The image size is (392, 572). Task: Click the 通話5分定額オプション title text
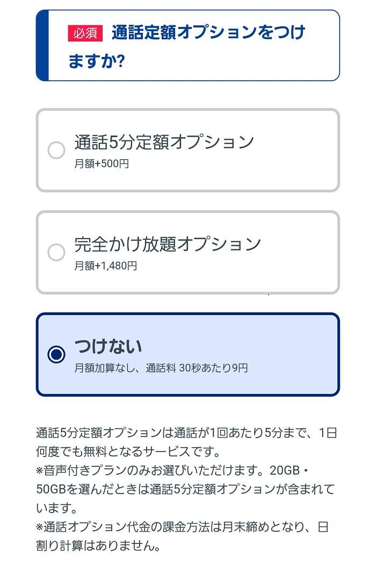[x=163, y=141]
